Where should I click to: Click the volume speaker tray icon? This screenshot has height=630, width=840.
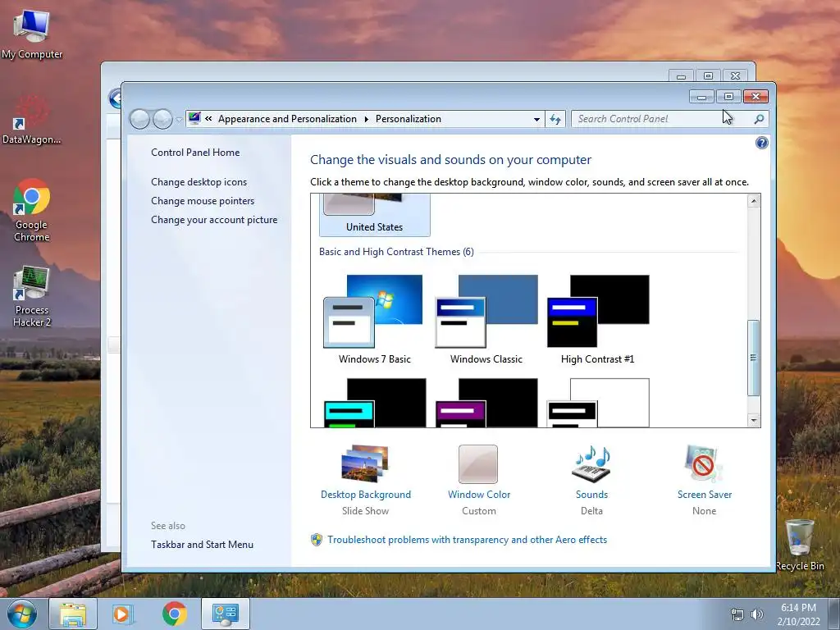(x=756, y=614)
